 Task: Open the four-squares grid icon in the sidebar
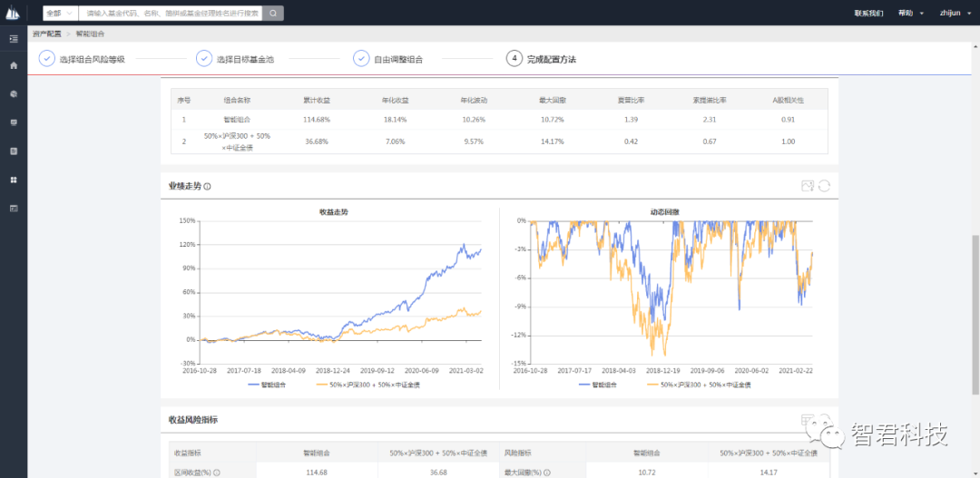(14, 180)
